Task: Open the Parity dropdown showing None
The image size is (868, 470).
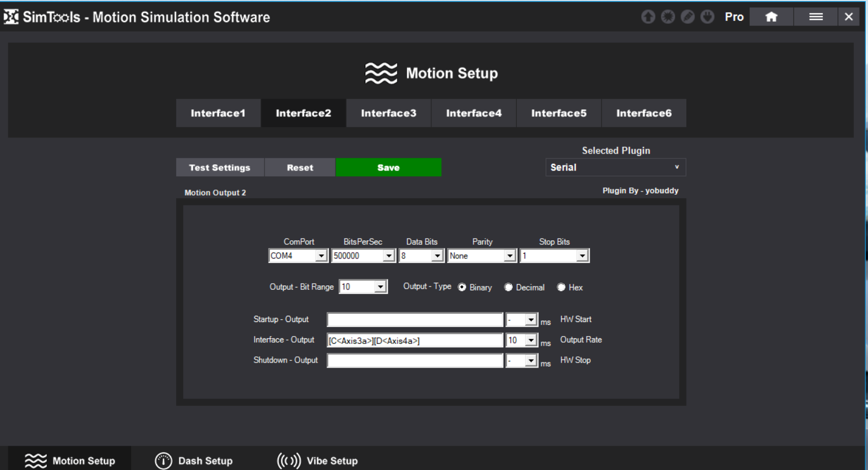Action: click(482, 256)
